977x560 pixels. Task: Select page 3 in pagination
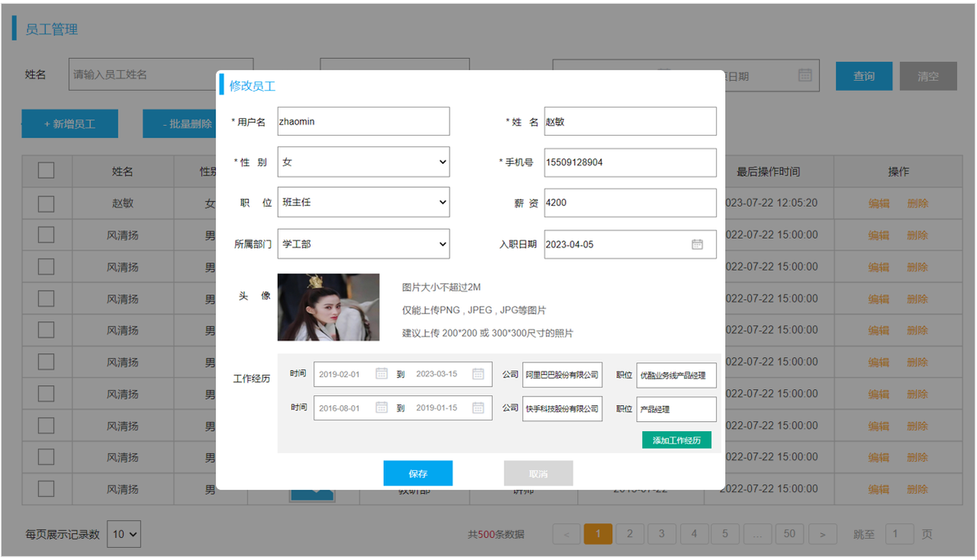[662, 534]
